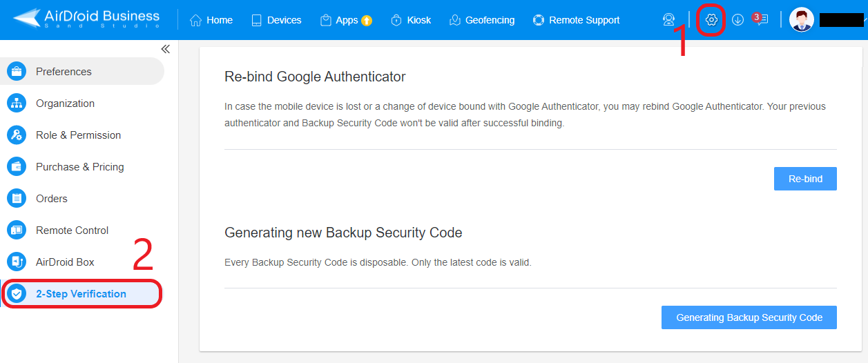
Task: Click Generating Backup Security Code button
Action: [x=749, y=317]
